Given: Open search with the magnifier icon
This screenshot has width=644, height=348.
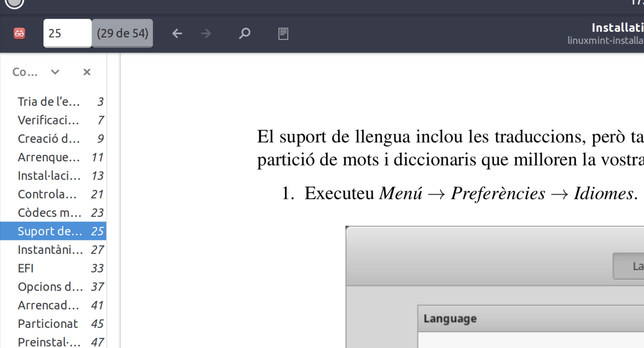Looking at the screenshot, I should (245, 33).
